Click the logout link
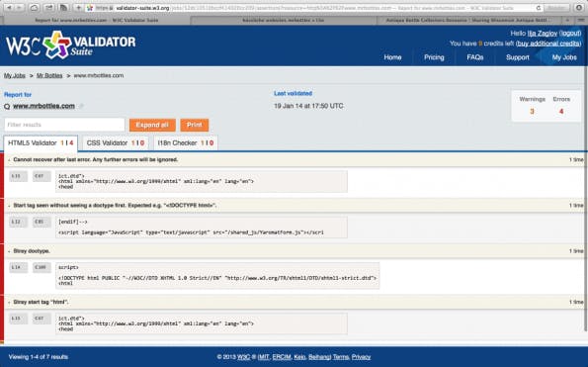Image resolution: width=588 pixels, height=367 pixels. (570, 34)
